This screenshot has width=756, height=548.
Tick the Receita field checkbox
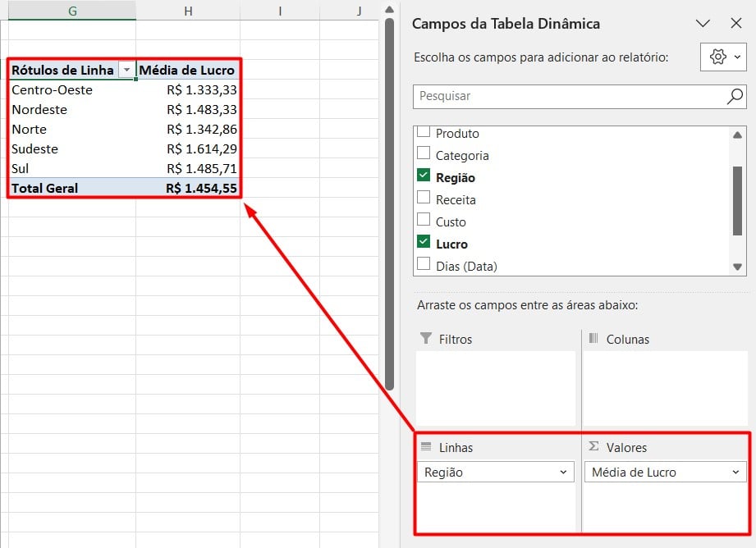point(424,198)
